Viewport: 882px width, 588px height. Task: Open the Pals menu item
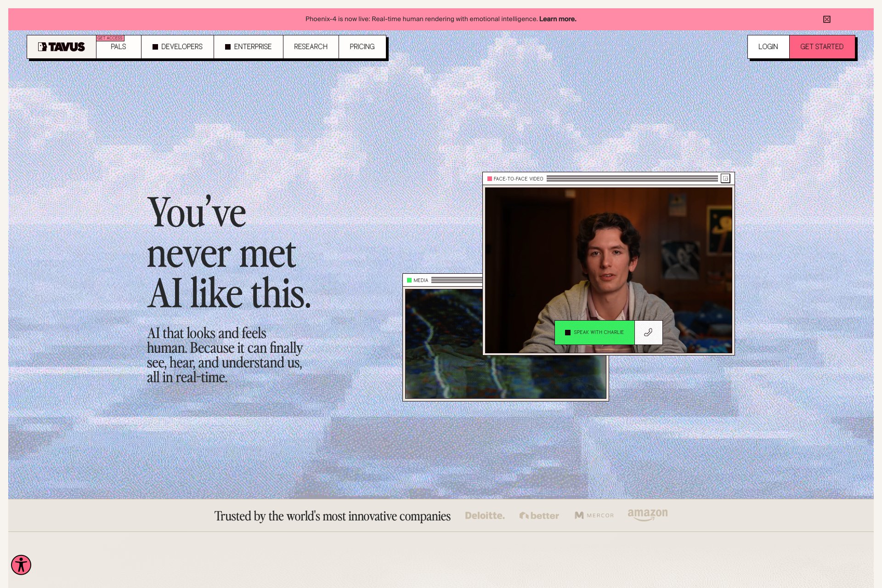(119, 47)
